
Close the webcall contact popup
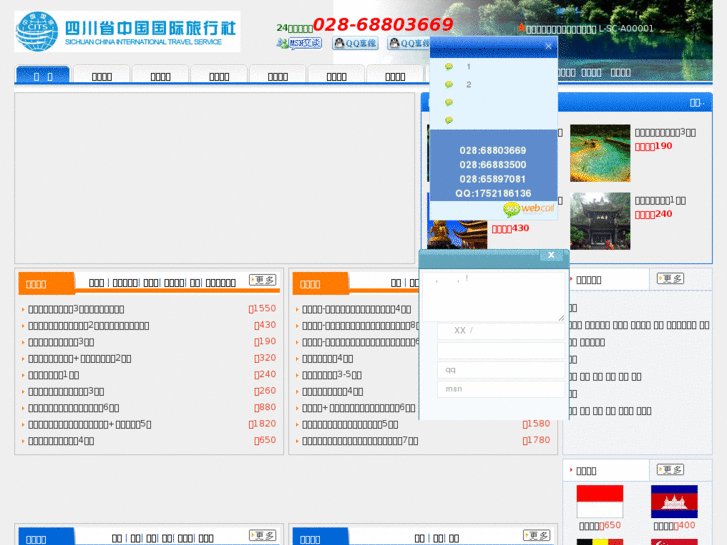pos(548,46)
